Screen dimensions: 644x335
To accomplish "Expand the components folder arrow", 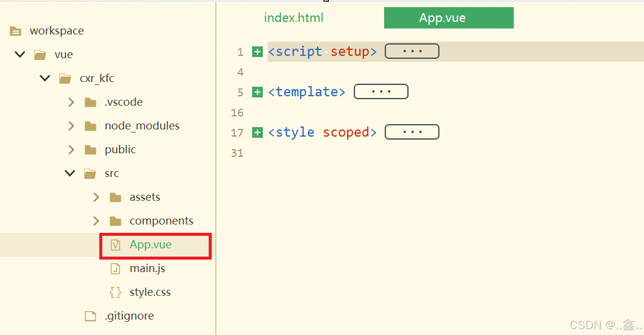I will [96, 221].
